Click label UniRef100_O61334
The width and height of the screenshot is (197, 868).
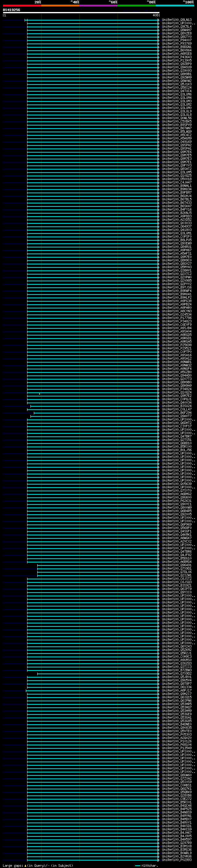click(x=176, y=687)
